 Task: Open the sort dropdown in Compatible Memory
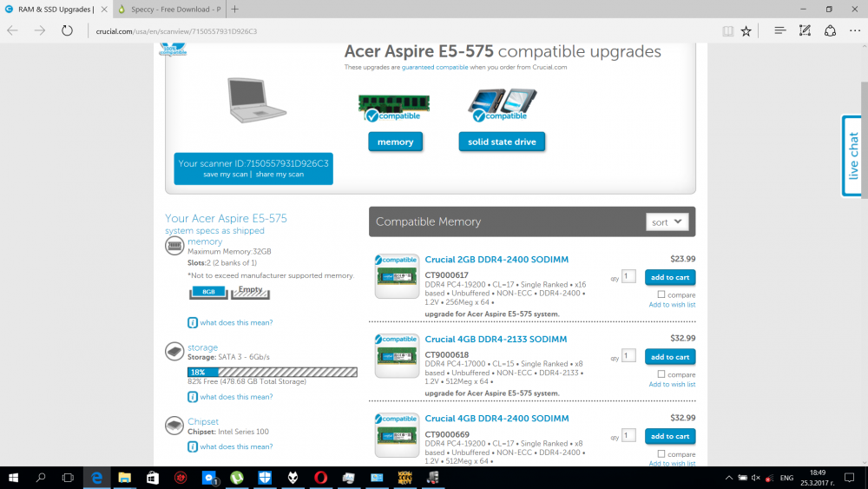coord(667,222)
